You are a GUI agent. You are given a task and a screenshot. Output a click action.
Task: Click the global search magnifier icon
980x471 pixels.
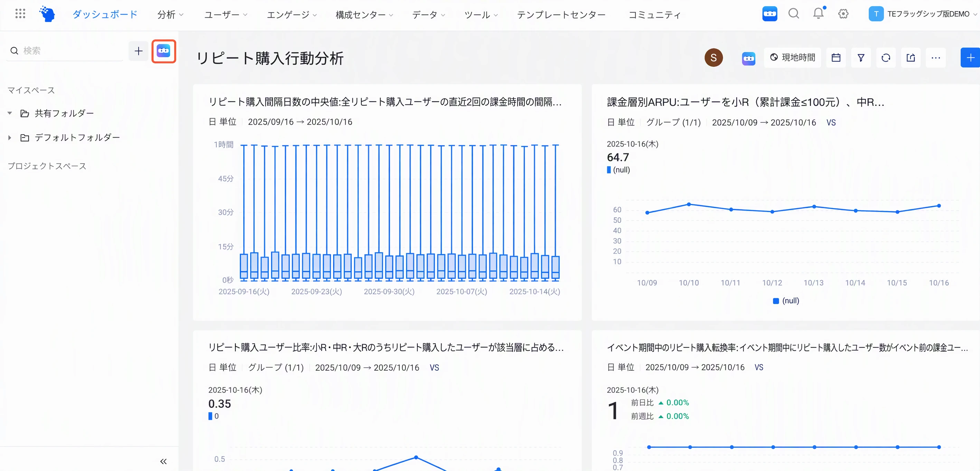(x=794, y=14)
